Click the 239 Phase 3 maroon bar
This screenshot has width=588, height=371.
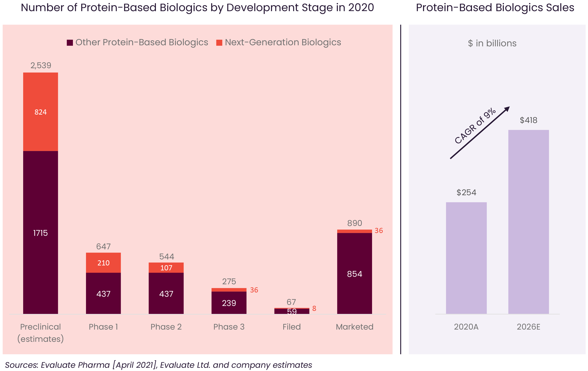pos(229,303)
